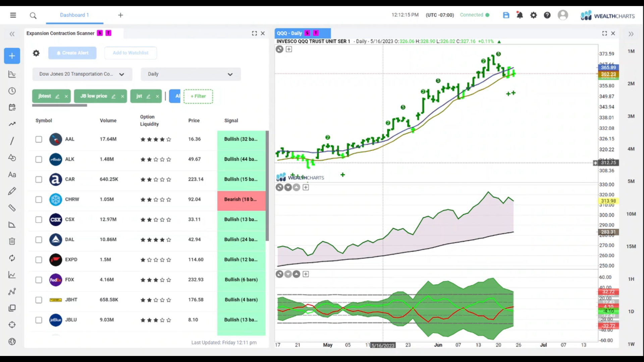Tick the AAL row checkbox
644x362 pixels.
pyautogui.click(x=39, y=139)
